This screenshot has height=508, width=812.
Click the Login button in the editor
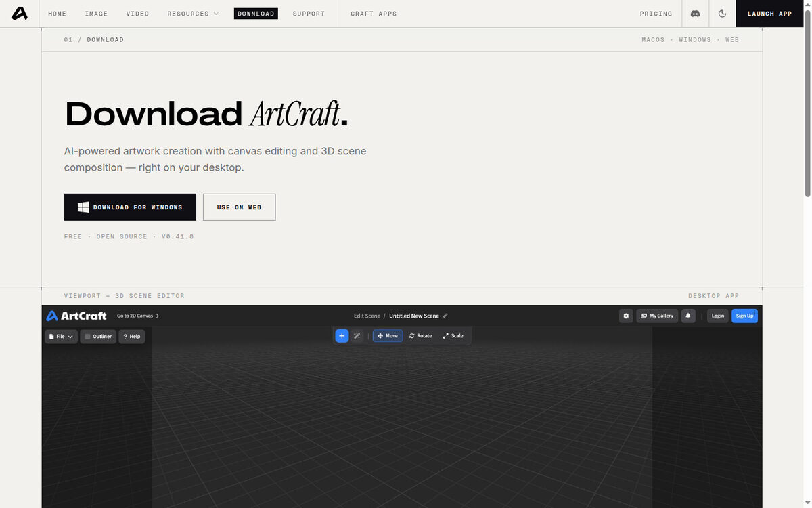[718, 316]
